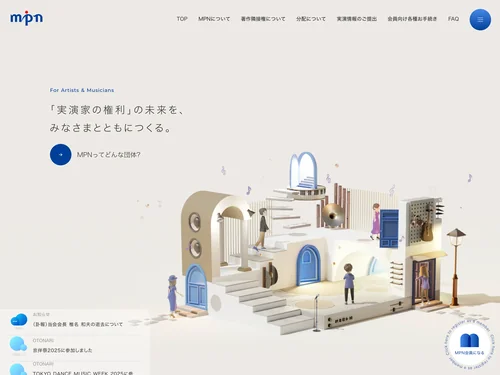Click the blue arrow circle beside MPNってどんな団体?

60,155
